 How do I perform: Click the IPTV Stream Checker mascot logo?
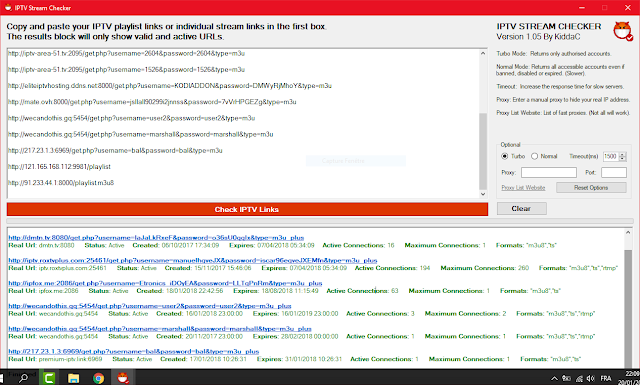[x=623, y=31]
